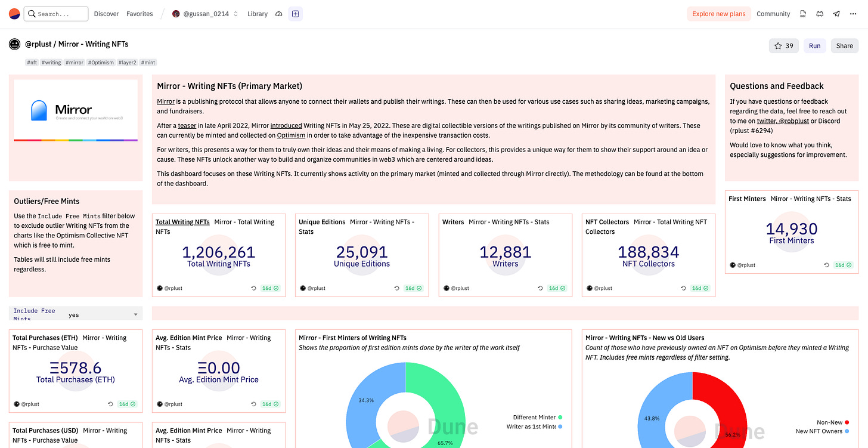Click the green 65.7% pie slice
The width and height of the screenshot is (868, 448).
(446, 406)
